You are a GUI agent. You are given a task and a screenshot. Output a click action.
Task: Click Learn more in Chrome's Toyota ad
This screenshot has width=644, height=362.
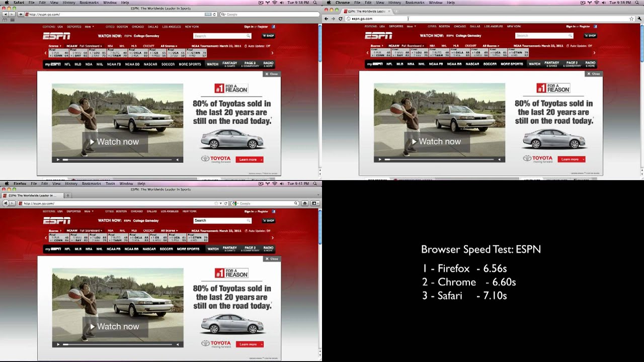[571, 159]
